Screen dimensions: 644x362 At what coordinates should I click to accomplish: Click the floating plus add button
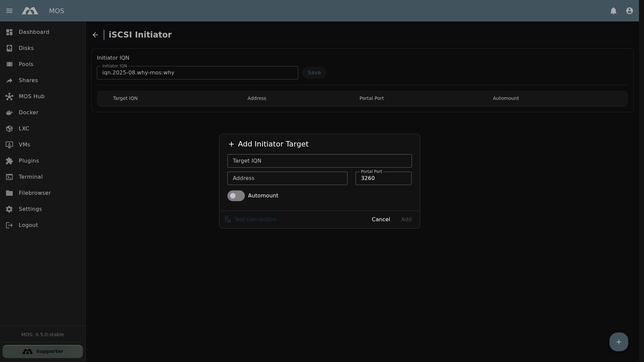pos(619,342)
